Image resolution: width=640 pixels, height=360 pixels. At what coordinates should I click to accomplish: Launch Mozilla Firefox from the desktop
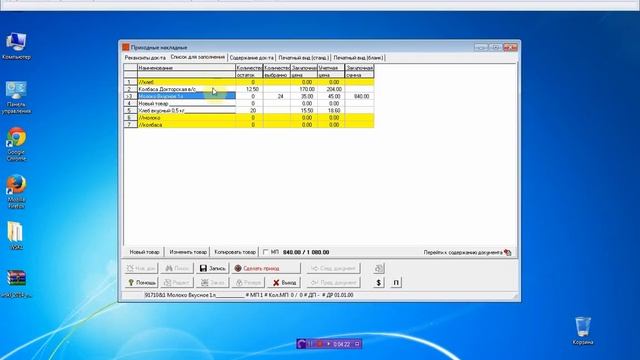tap(16, 192)
